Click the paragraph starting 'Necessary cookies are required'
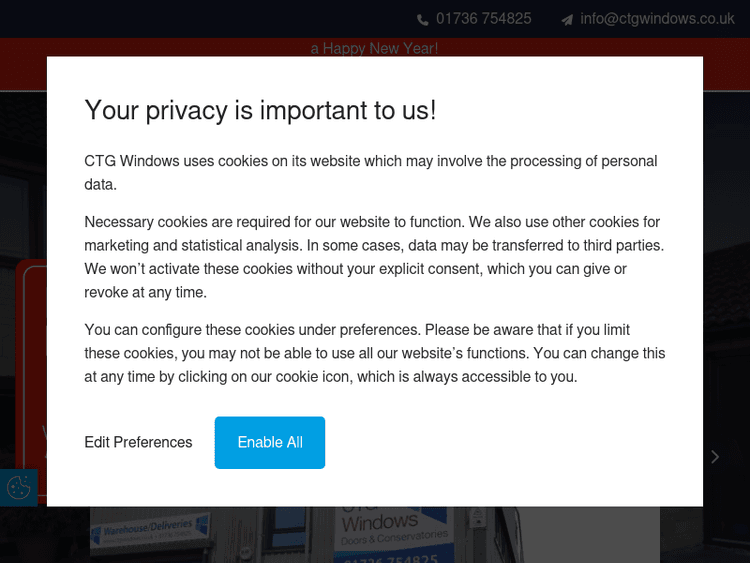Screen dimensions: 750x563 coord(375,257)
